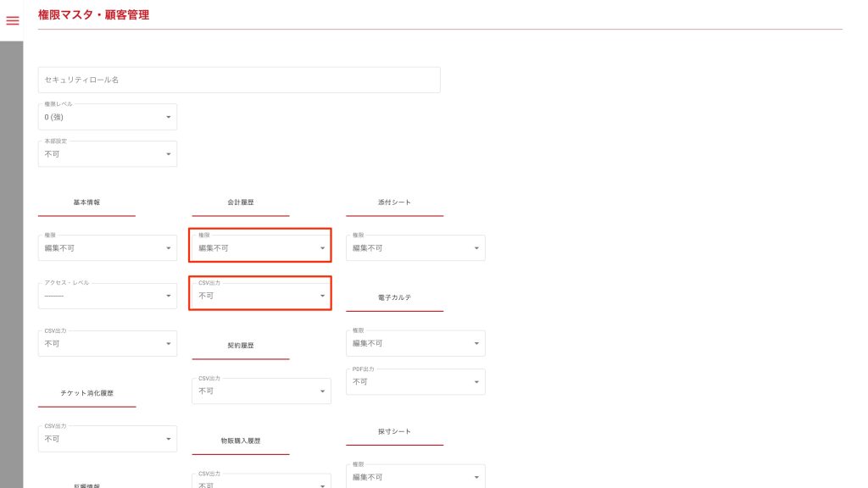The image size is (868, 488).
Task: Click the arrow icon of 会計履歴 権限 dropdown
Action: click(x=322, y=248)
